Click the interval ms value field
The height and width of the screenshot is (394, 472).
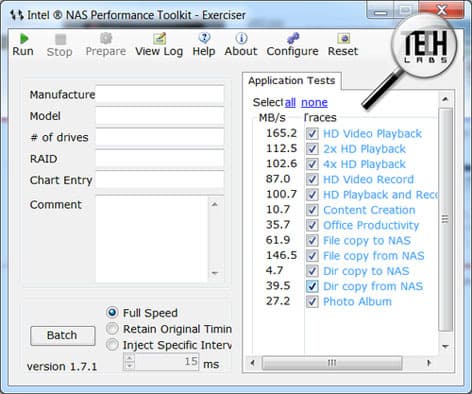pyautogui.click(x=167, y=362)
